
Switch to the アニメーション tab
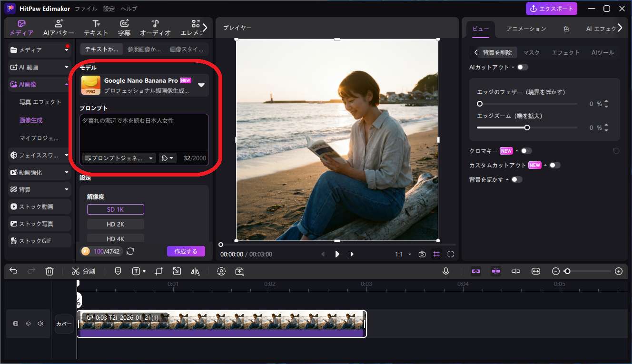pyautogui.click(x=525, y=29)
